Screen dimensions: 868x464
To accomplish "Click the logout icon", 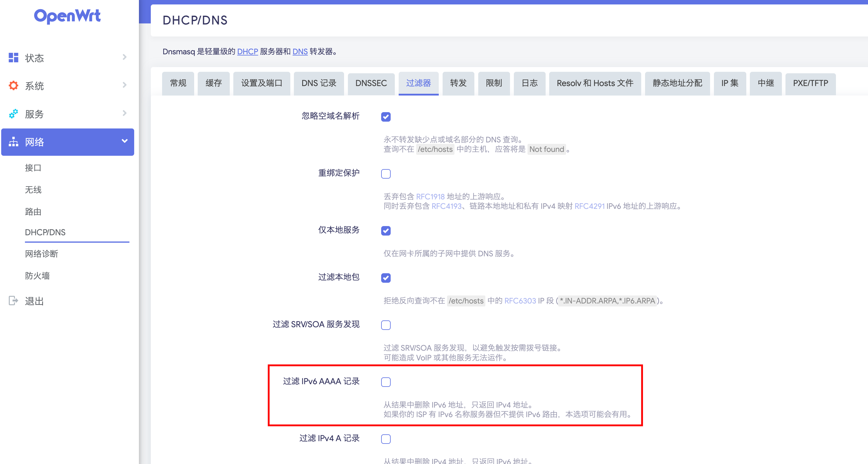I will coord(13,300).
